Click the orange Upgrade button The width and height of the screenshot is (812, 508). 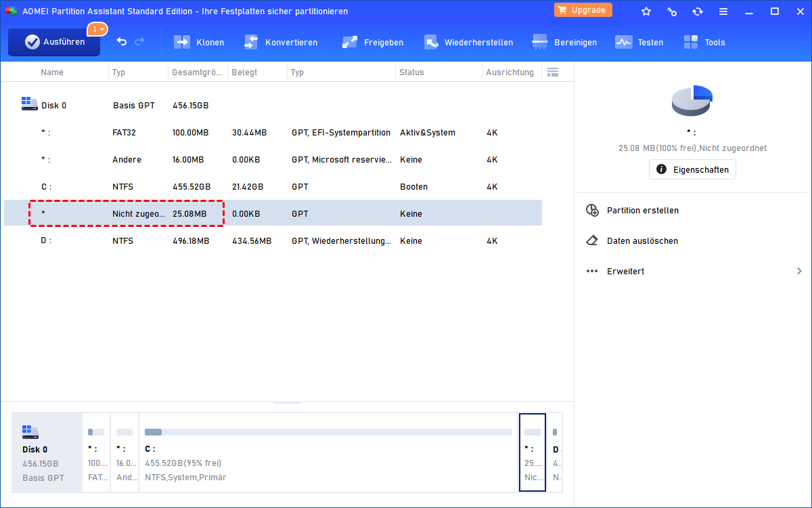pyautogui.click(x=583, y=9)
